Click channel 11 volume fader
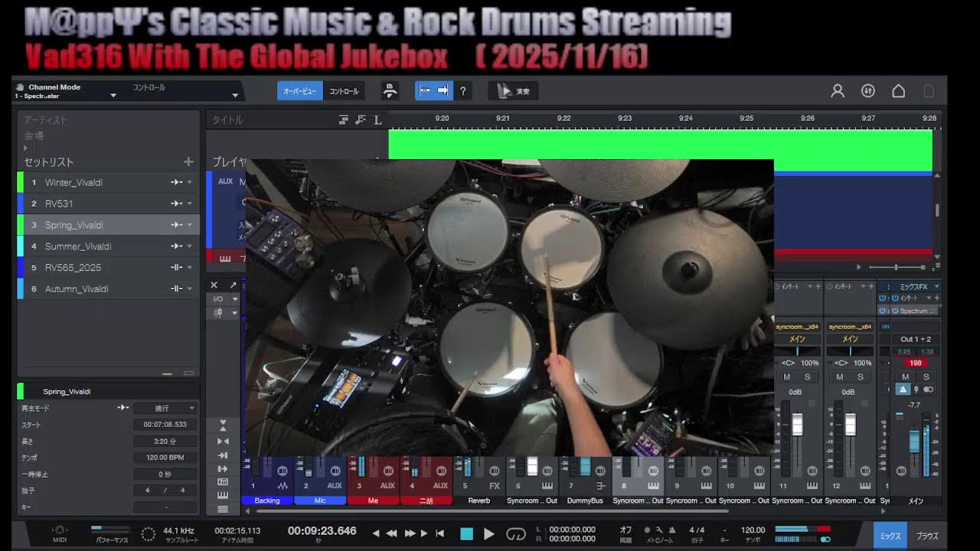Screen dimensions: 980x551 (797, 424)
